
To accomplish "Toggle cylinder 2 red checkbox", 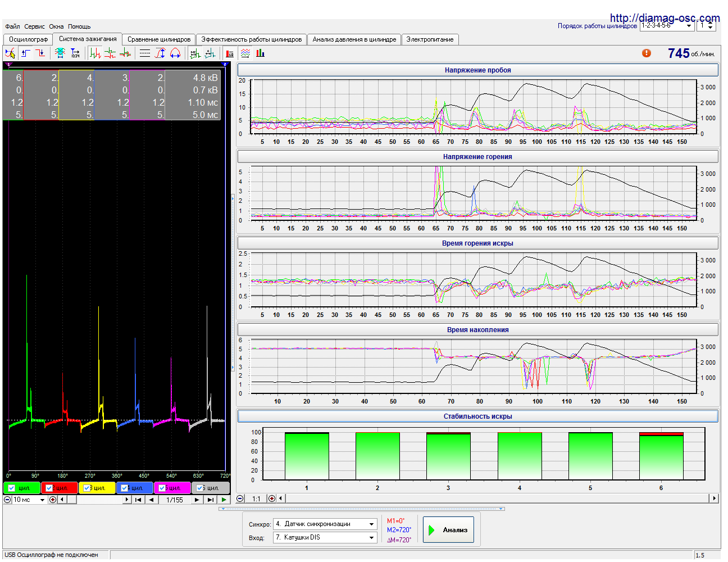I will click(49, 488).
